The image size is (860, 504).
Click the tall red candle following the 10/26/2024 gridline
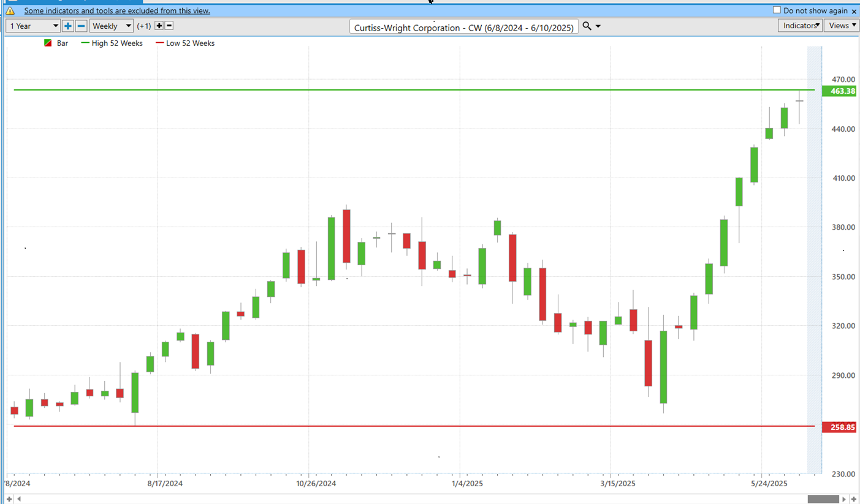pos(346,236)
